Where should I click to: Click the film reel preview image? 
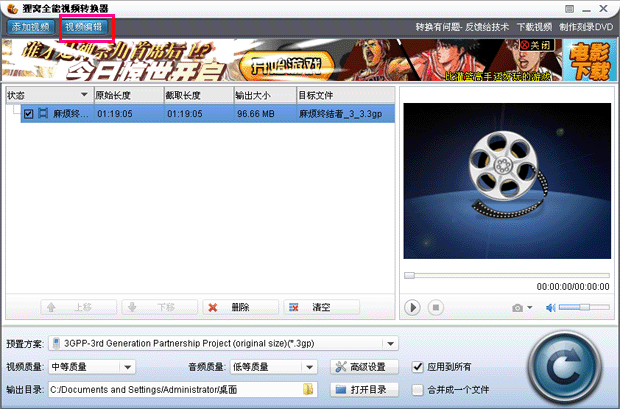(x=504, y=177)
